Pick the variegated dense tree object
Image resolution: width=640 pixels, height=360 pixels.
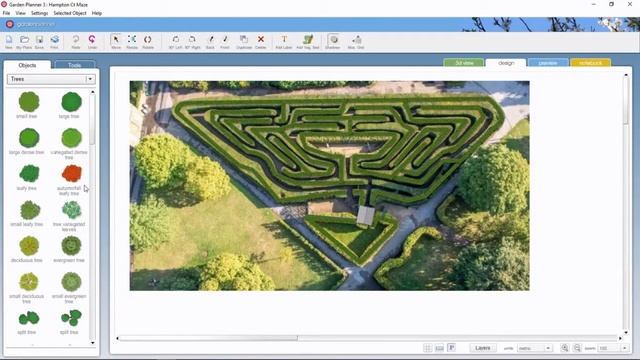click(71, 138)
